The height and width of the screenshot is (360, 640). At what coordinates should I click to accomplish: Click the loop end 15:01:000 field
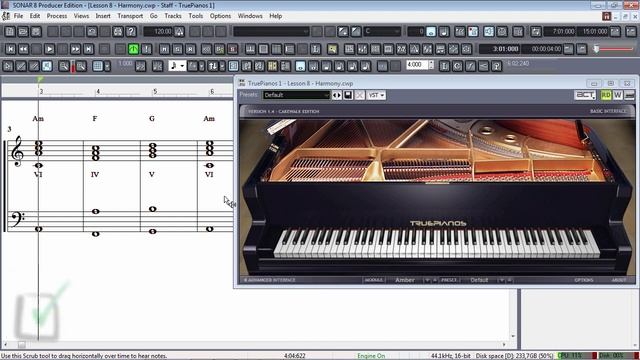[x=592, y=31]
